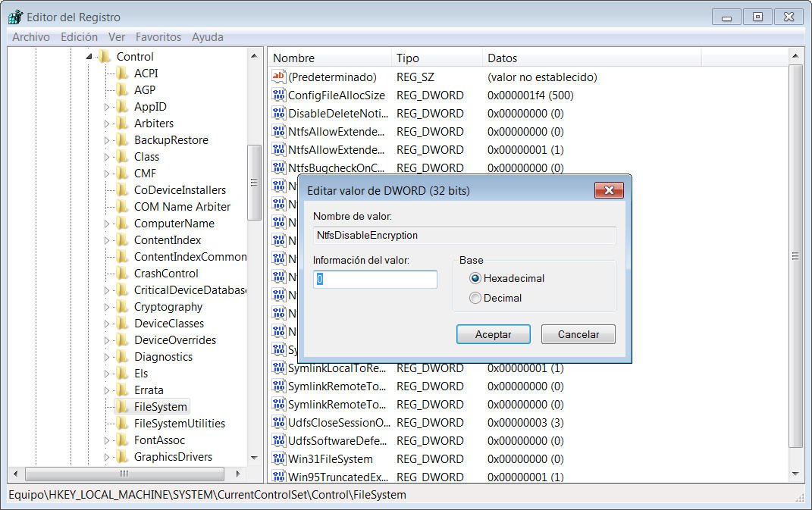Expand the ComputerName tree node
The height and width of the screenshot is (510, 812).
pos(107,224)
